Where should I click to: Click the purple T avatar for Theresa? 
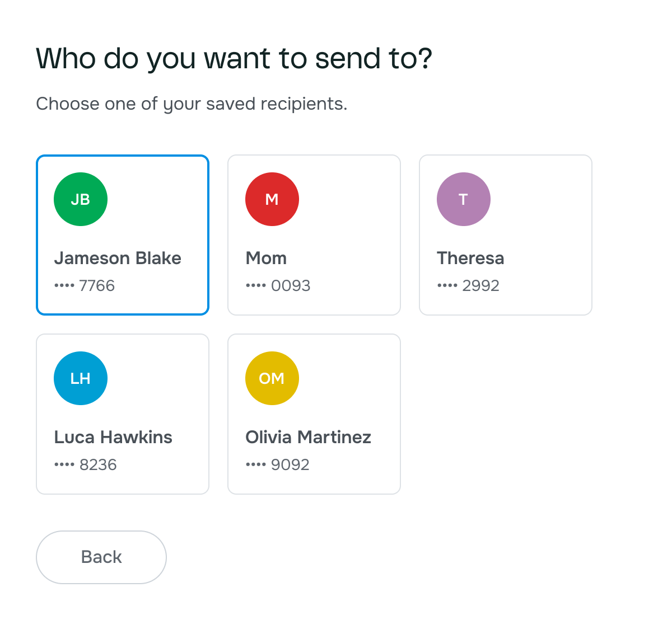point(463,199)
